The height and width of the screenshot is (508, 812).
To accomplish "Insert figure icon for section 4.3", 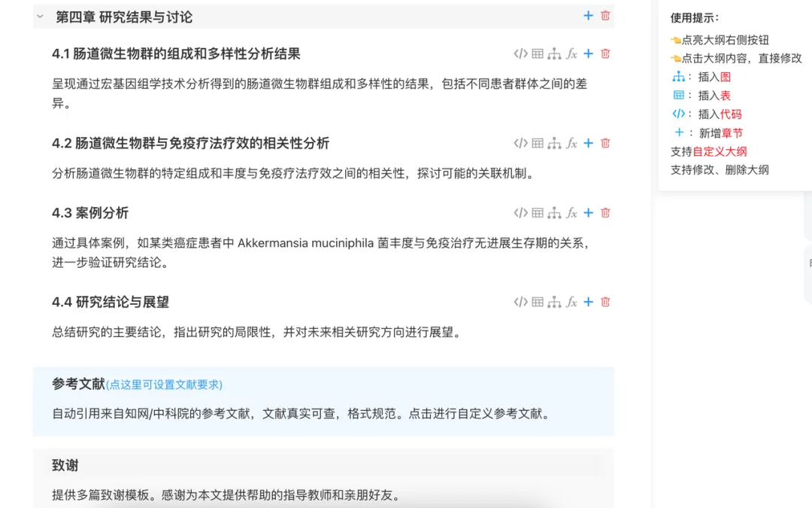I will point(555,213).
